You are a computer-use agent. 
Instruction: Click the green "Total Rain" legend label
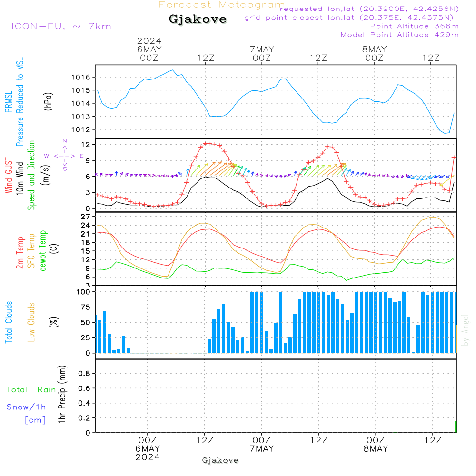coord(31,390)
